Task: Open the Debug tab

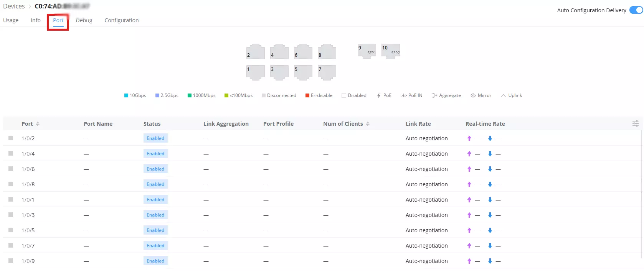Action: click(x=84, y=20)
